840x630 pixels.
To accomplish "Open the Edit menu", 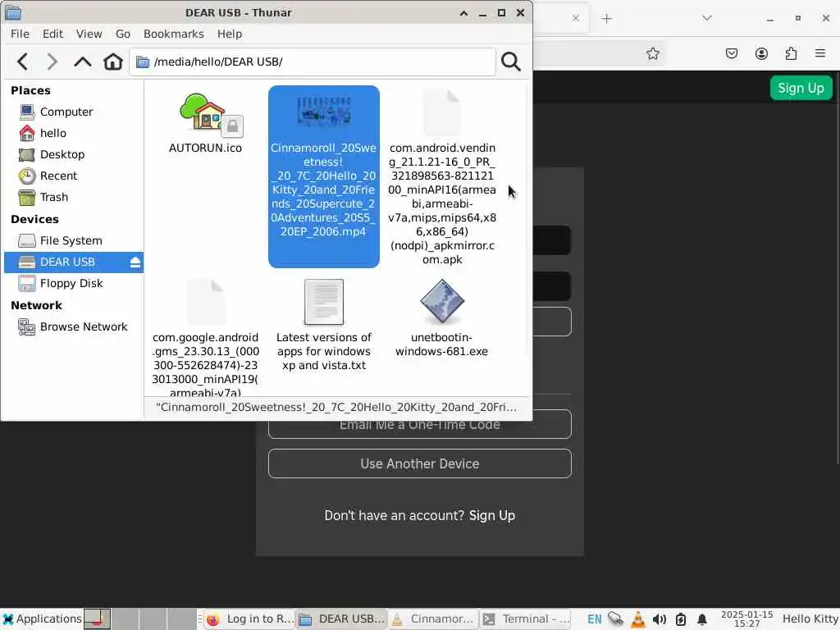I will [52, 34].
